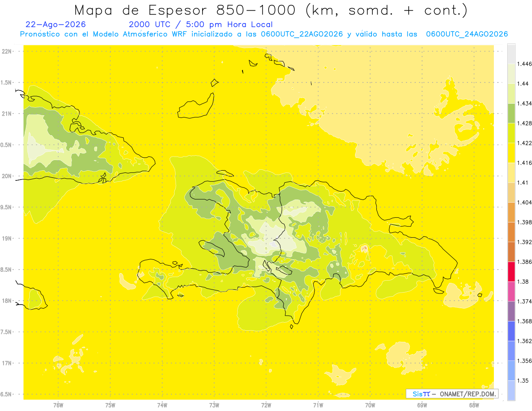Viewport: 532px width, 411px height.
Task: Click the legend value '1.374'
Action: pyautogui.click(x=524, y=301)
